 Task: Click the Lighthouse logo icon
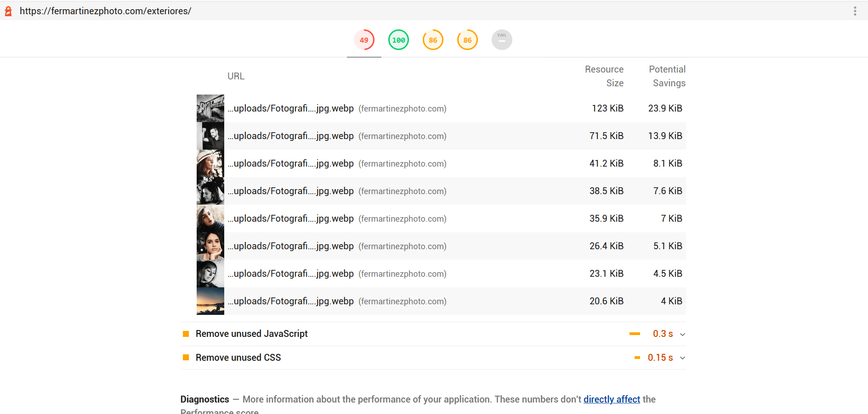8,11
